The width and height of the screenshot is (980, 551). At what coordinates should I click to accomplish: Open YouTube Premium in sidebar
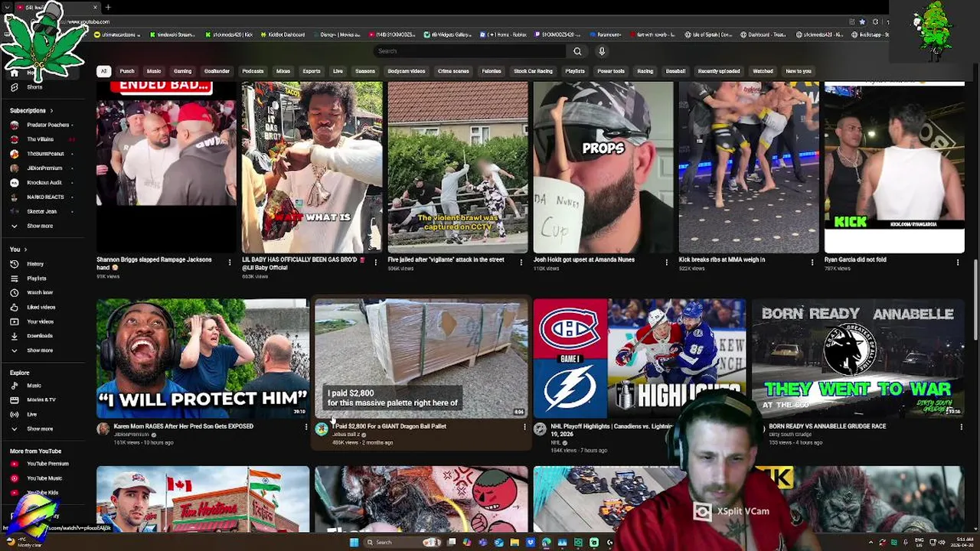click(47, 464)
